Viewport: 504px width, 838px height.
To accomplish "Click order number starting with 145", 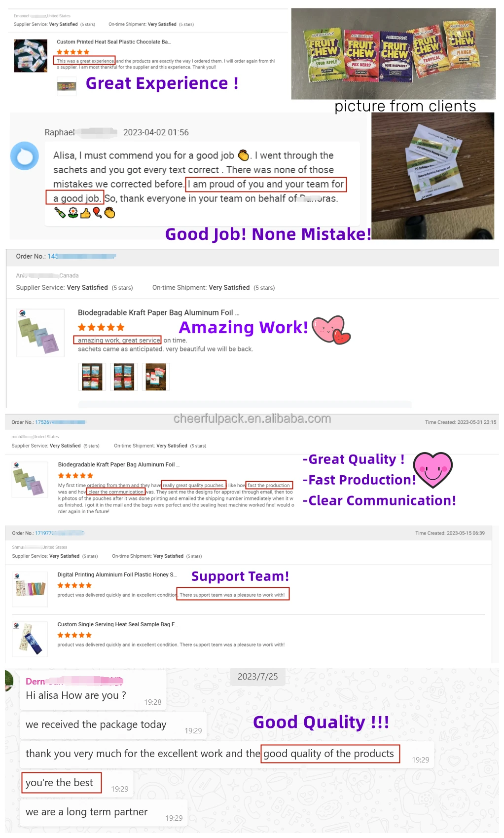I will [82, 256].
